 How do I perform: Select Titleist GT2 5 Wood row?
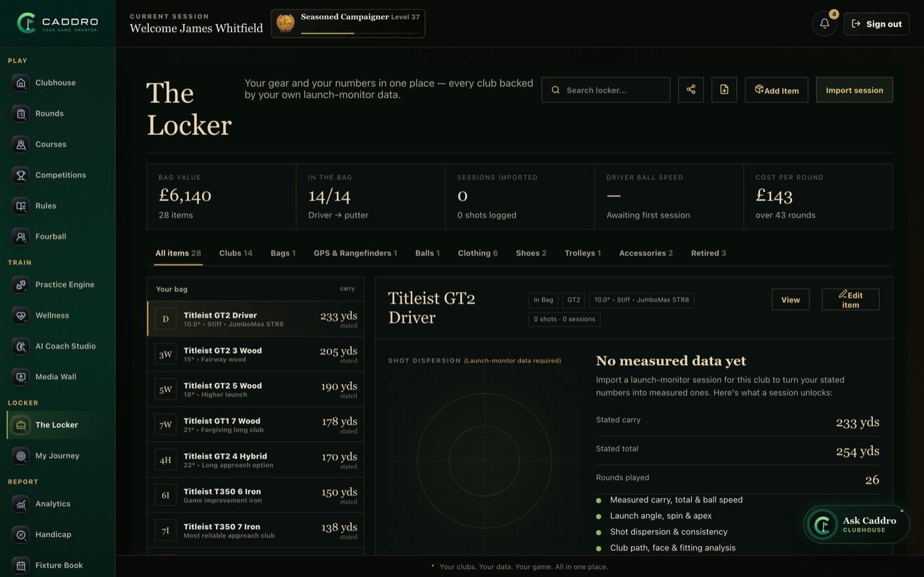pos(256,389)
